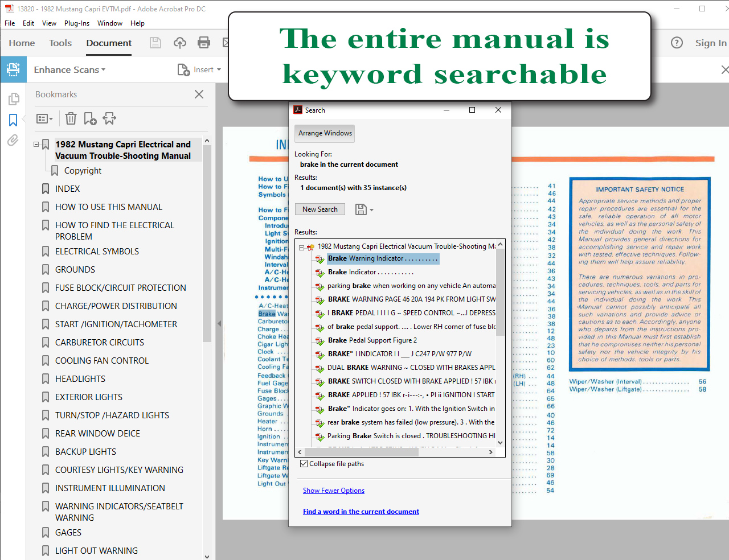This screenshot has height=560, width=729.
Task: Click the HEADLIGHTS bookmark icon
Action: pyautogui.click(x=46, y=379)
